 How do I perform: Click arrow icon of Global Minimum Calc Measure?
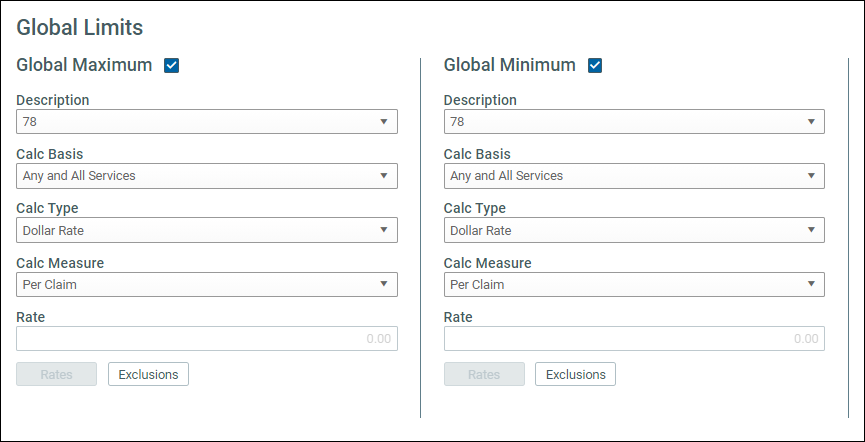[x=811, y=284]
